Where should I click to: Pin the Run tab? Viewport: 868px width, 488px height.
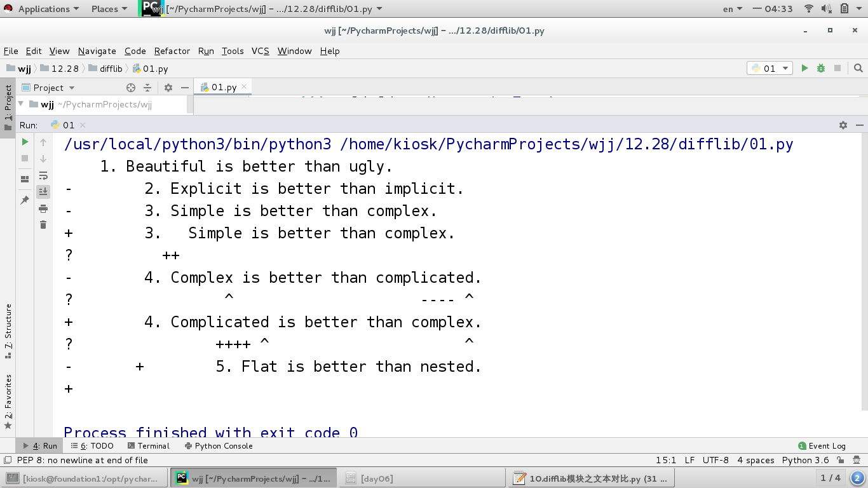click(25, 200)
